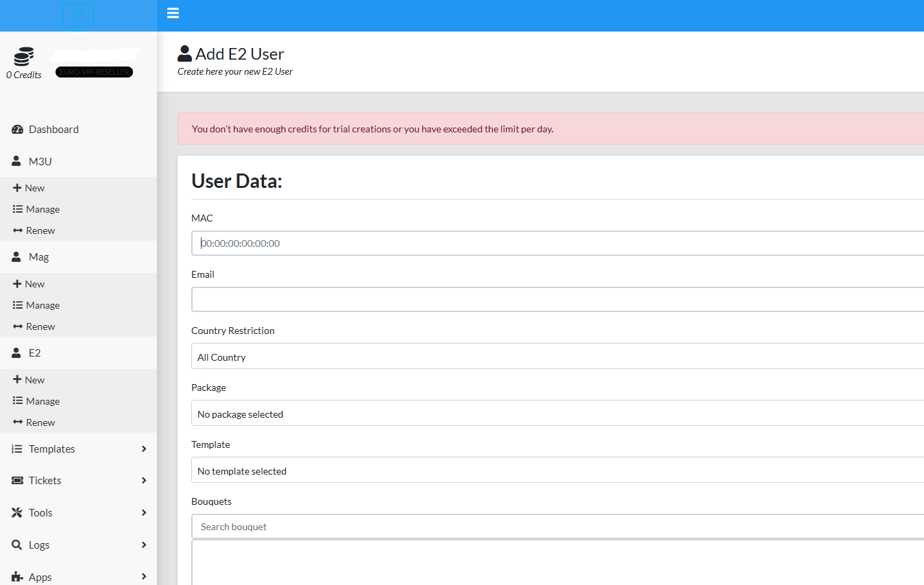The height and width of the screenshot is (585, 924).
Task: Click the Tools wrench icon
Action: click(x=18, y=513)
